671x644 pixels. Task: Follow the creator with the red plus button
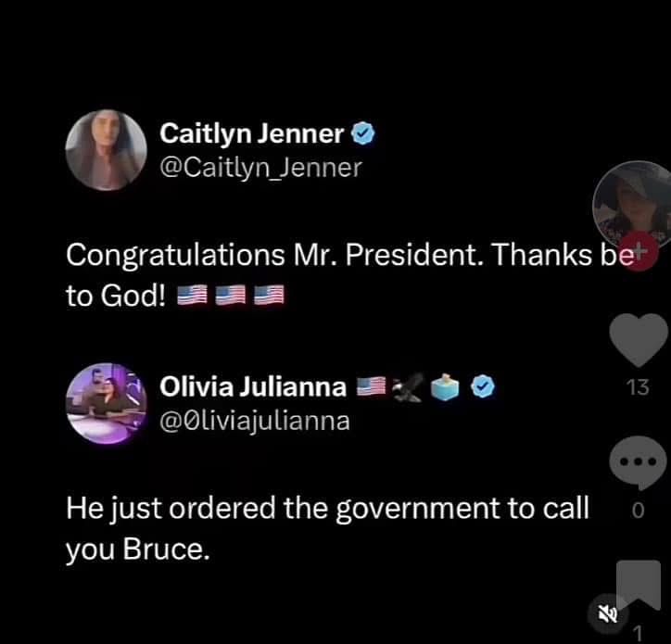[x=639, y=251]
